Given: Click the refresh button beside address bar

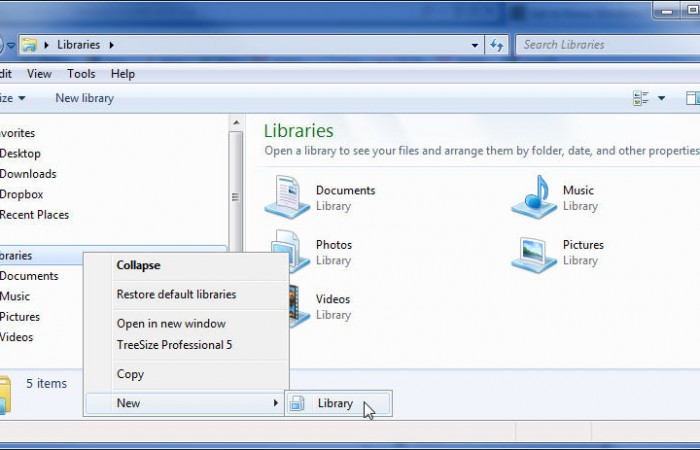Looking at the screenshot, I should point(497,45).
